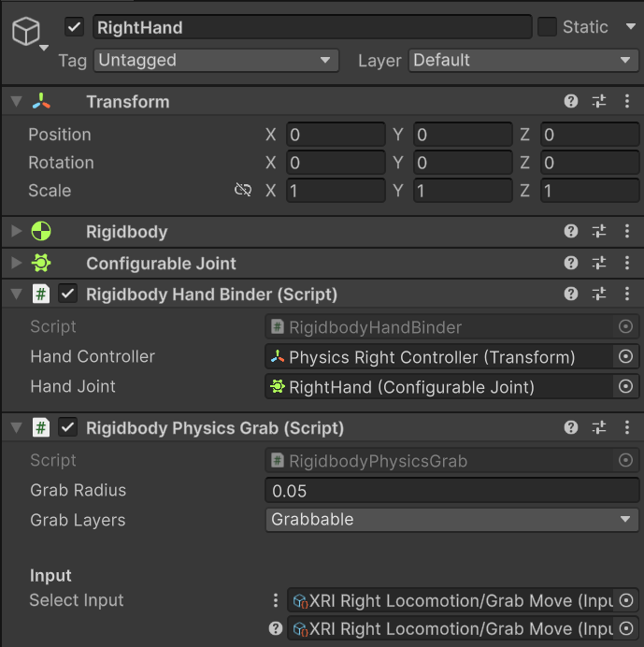This screenshot has height=647, width=644.
Task: Click the Position X value field
Action: 336,135
